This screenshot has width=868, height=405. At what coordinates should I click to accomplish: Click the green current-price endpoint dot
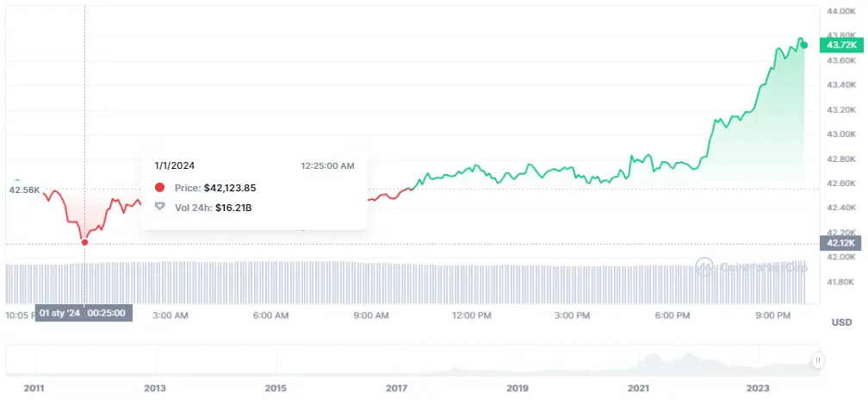(x=804, y=45)
